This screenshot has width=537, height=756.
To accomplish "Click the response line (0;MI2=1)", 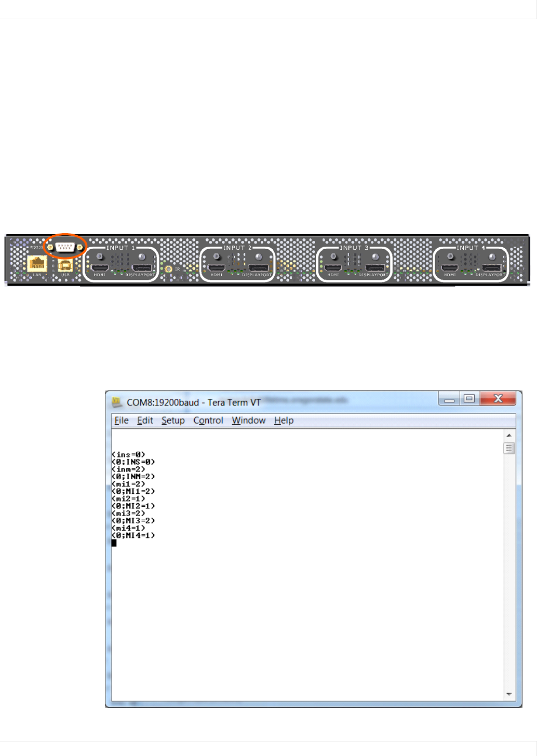I will [x=133, y=506].
